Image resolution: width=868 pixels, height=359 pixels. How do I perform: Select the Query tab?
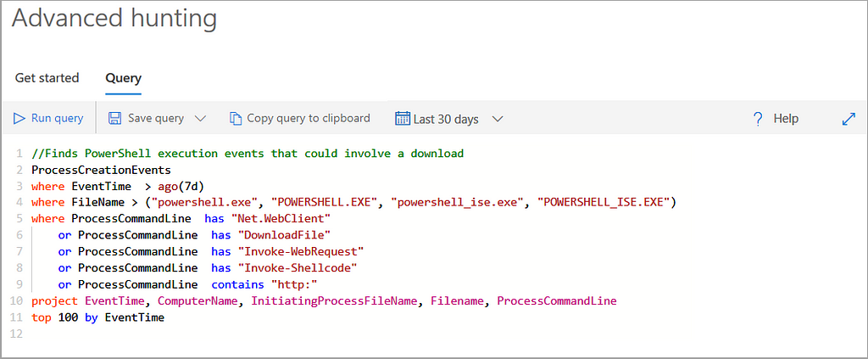pyautogui.click(x=124, y=78)
